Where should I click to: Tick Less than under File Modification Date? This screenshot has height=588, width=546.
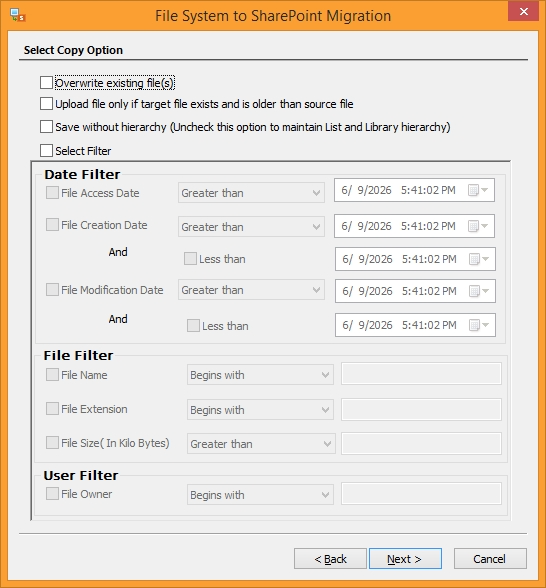(x=193, y=326)
